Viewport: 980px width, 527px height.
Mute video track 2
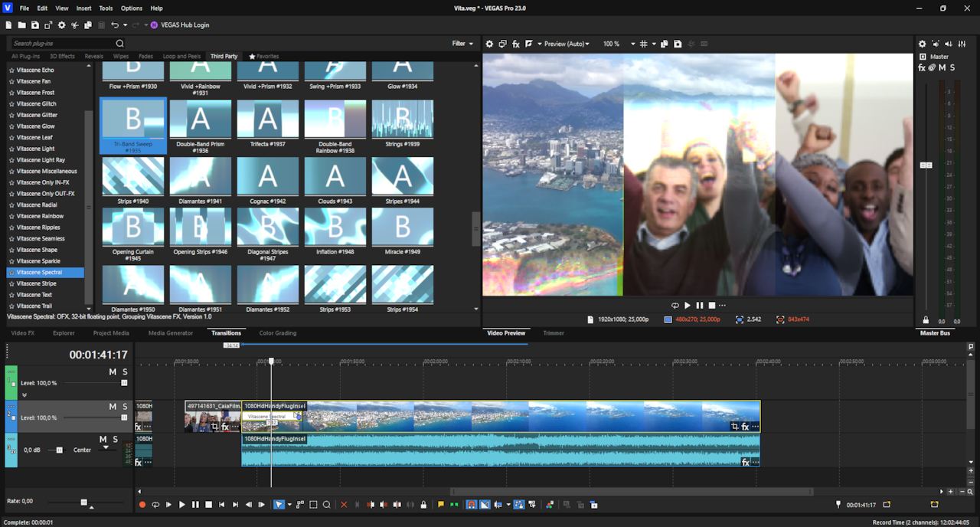click(x=113, y=407)
